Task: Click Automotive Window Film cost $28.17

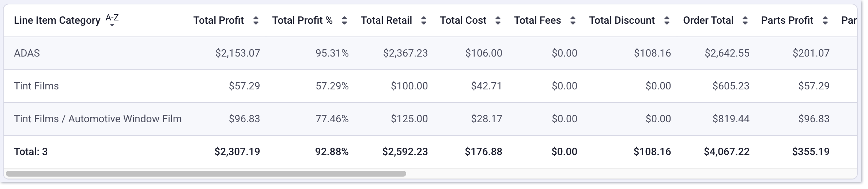Action: (487, 119)
